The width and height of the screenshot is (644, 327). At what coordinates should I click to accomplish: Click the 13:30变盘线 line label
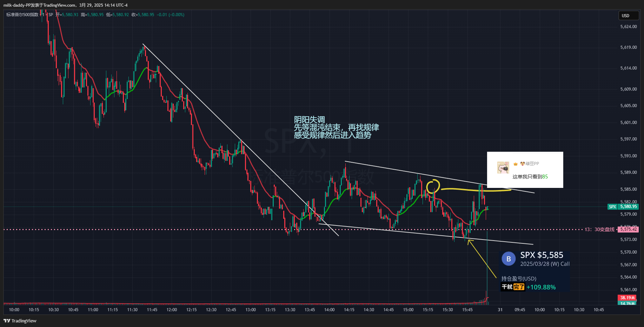point(599,229)
